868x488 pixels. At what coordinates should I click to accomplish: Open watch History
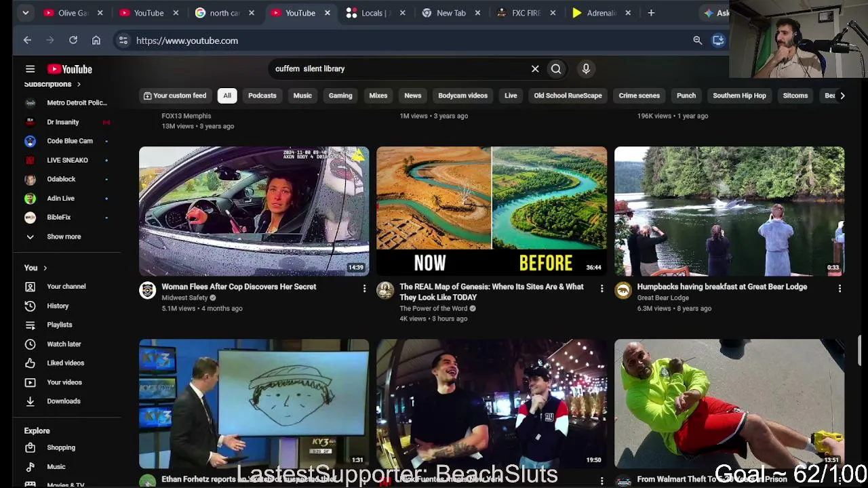pyautogui.click(x=58, y=306)
